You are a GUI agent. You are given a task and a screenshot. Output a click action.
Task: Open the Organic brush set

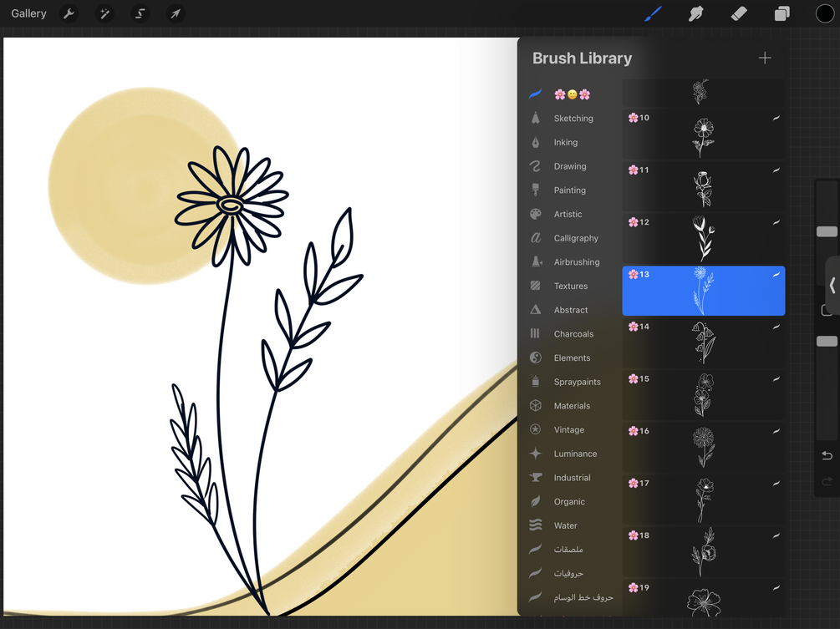[x=571, y=501]
